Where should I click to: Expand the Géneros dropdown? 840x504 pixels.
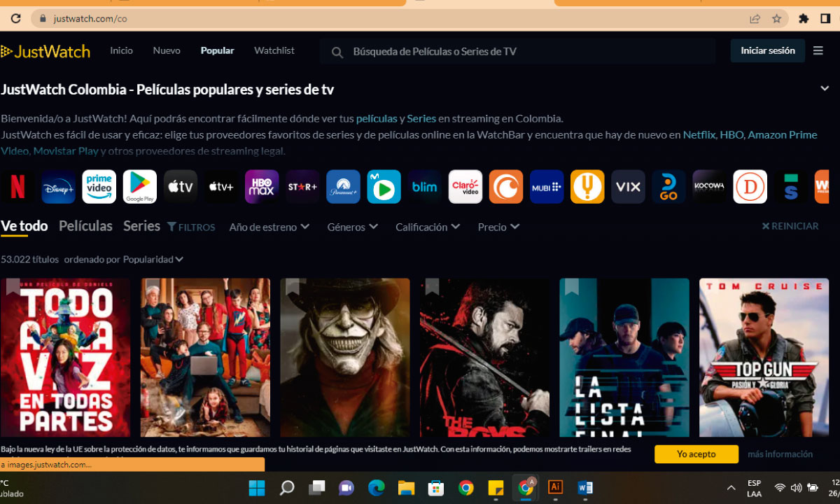352,227
